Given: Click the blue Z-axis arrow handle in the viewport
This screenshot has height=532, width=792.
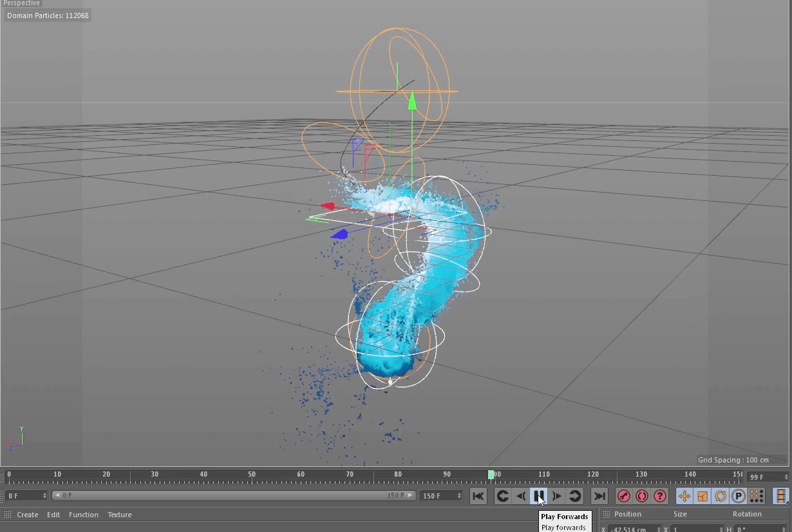Looking at the screenshot, I should (x=339, y=234).
